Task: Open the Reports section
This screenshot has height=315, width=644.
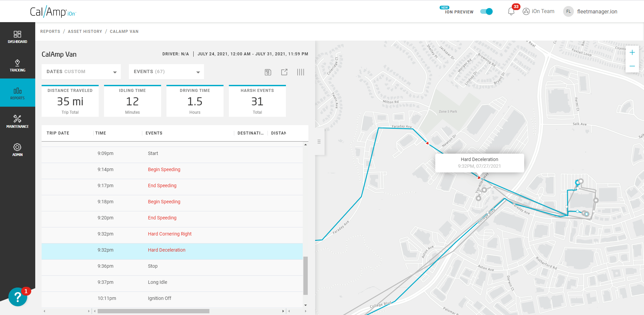Action: (x=17, y=93)
